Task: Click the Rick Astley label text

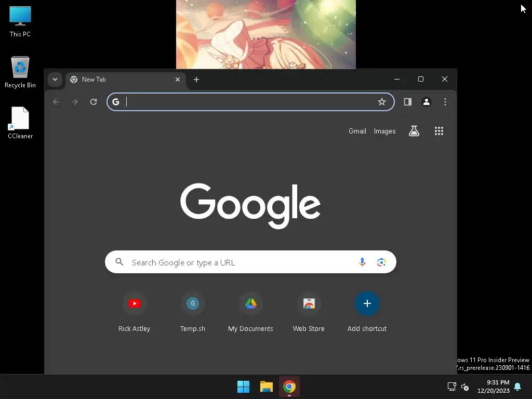Action: (x=135, y=328)
